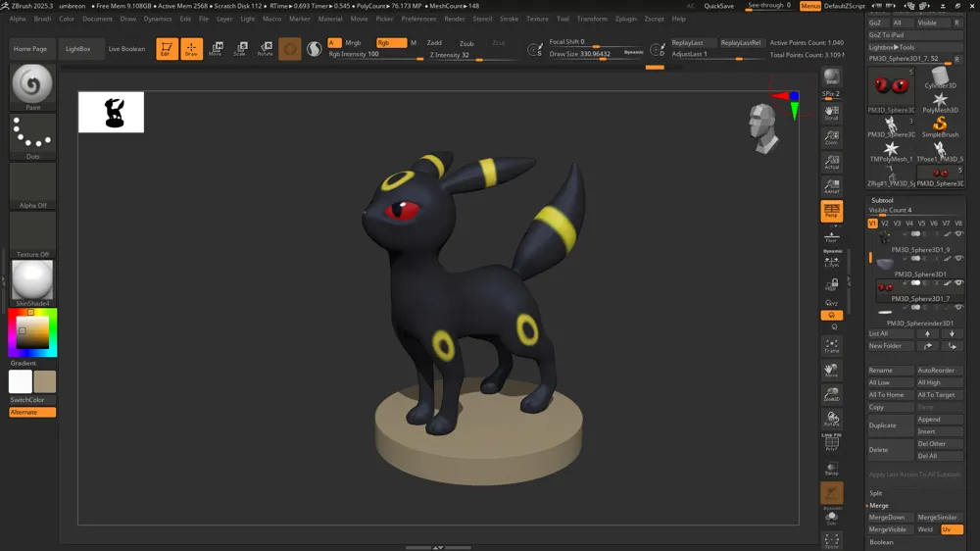Click the QuickSave button

[x=718, y=6]
